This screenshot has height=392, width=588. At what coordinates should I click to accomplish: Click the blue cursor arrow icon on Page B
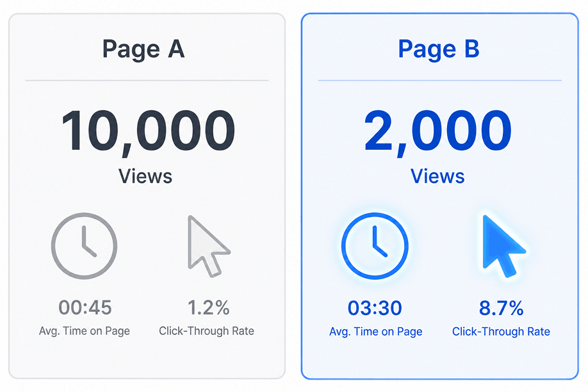pyautogui.click(x=503, y=246)
